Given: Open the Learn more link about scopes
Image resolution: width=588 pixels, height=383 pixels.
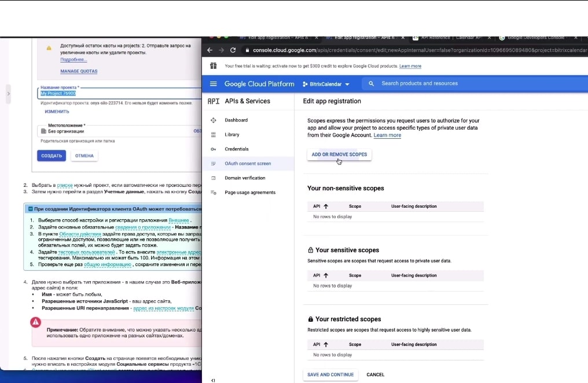Looking at the screenshot, I should pos(387,135).
